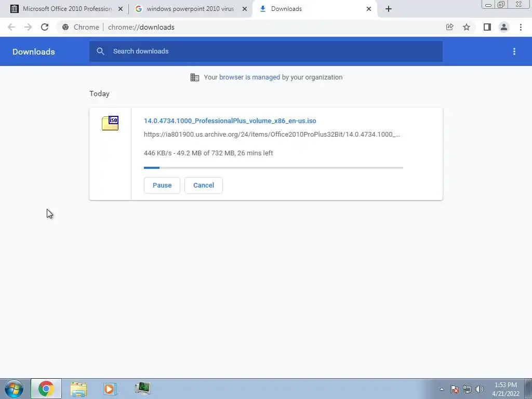Close the Google search tab

point(245,9)
